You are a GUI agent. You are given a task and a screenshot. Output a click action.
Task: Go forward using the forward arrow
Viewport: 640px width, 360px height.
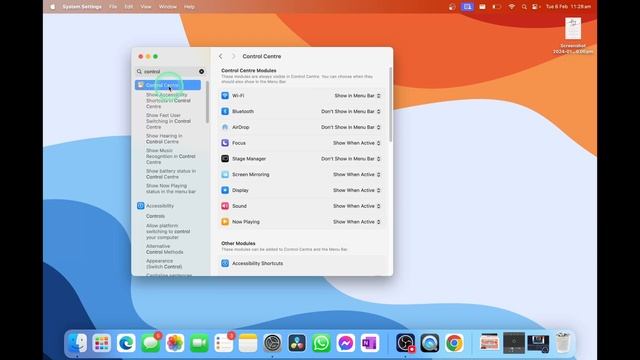(x=233, y=56)
